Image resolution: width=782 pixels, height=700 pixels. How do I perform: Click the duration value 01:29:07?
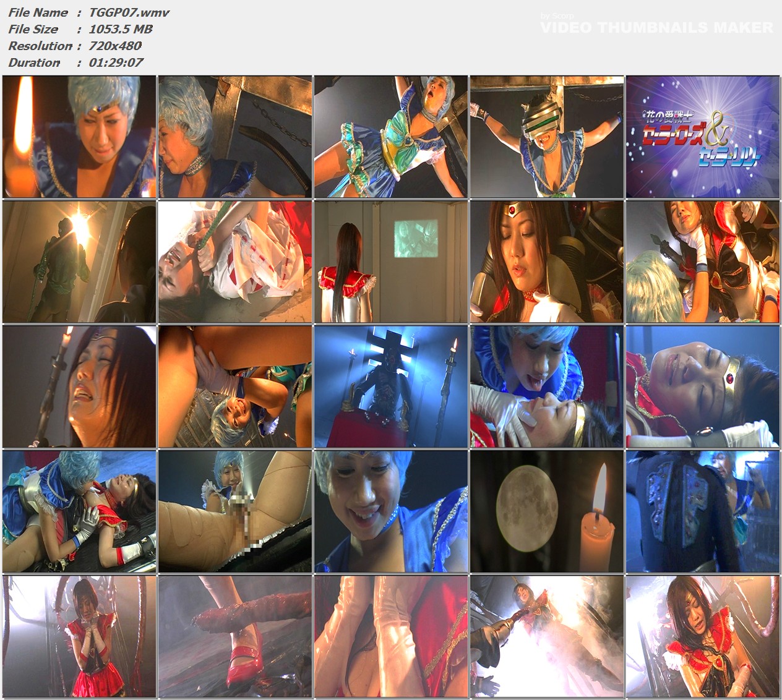point(116,62)
